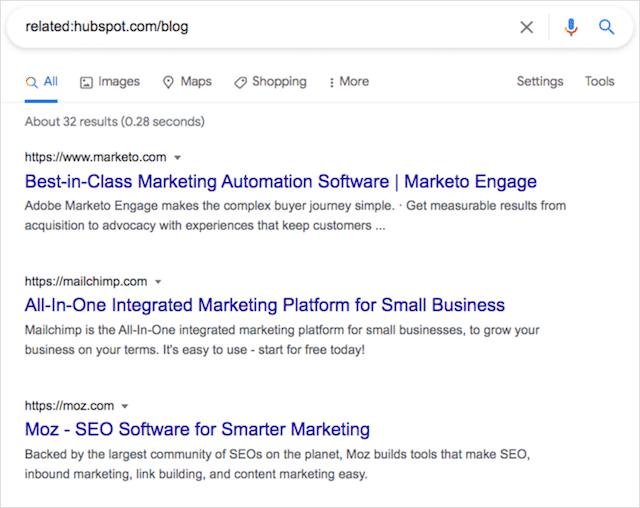
Task: Expand dropdown arrow beside mailchimp.com URL
Action: click(158, 282)
